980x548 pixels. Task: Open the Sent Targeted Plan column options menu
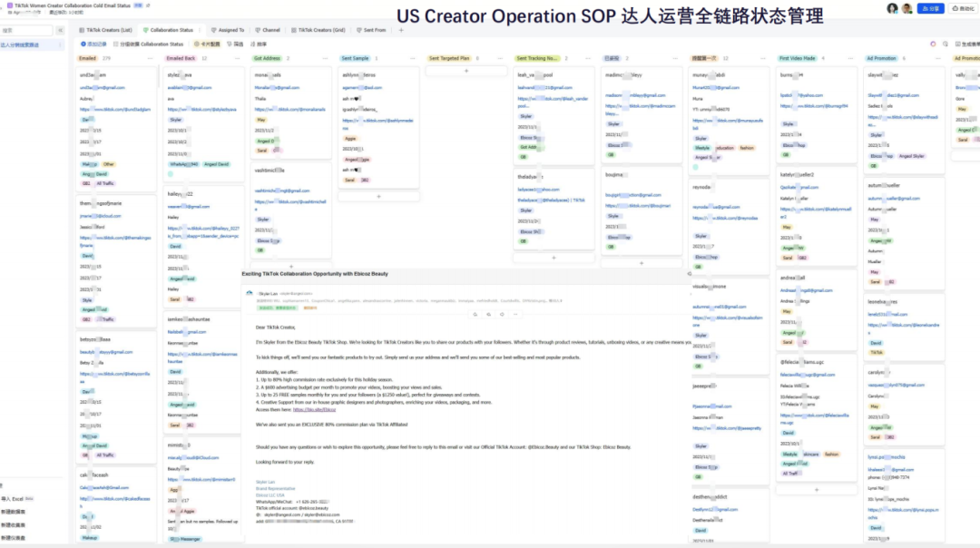coord(500,58)
